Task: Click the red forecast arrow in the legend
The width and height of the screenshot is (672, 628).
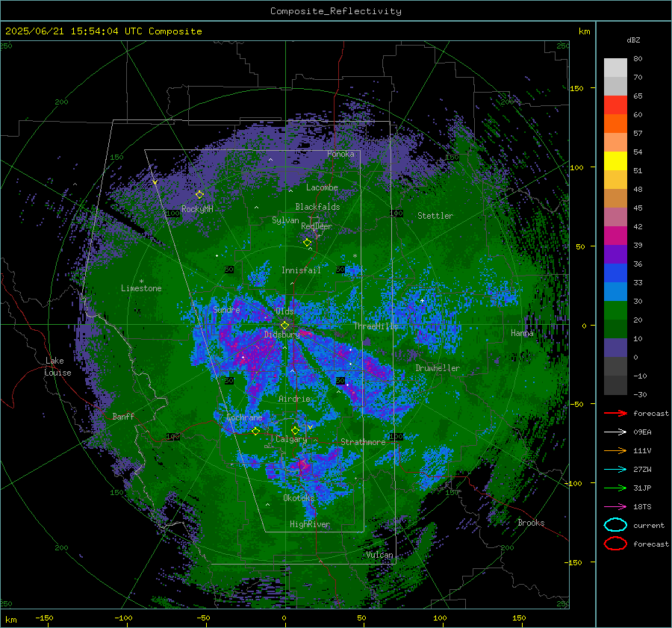Action: (x=615, y=413)
